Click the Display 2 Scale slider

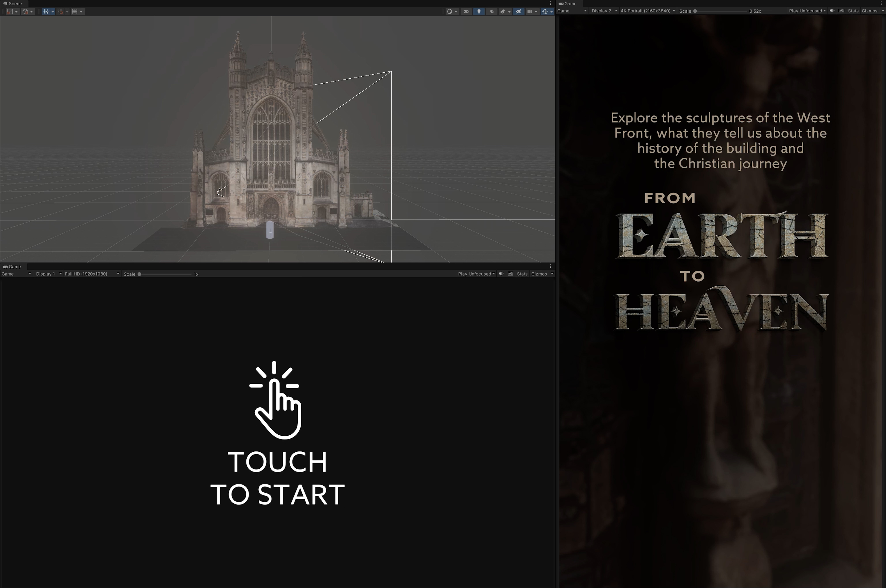coord(720,11)
